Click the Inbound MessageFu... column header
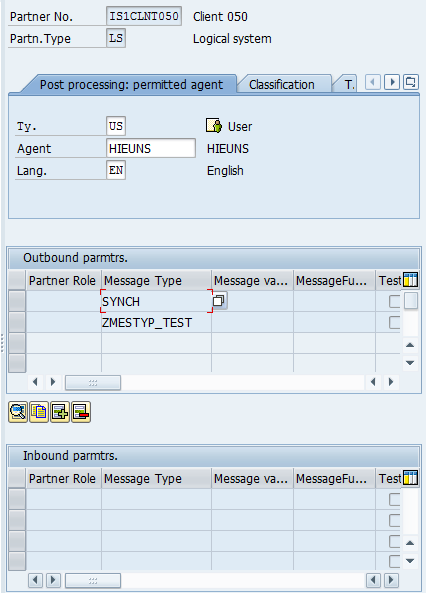The width and height of the screenshot is (426, 593). point(334,478)
